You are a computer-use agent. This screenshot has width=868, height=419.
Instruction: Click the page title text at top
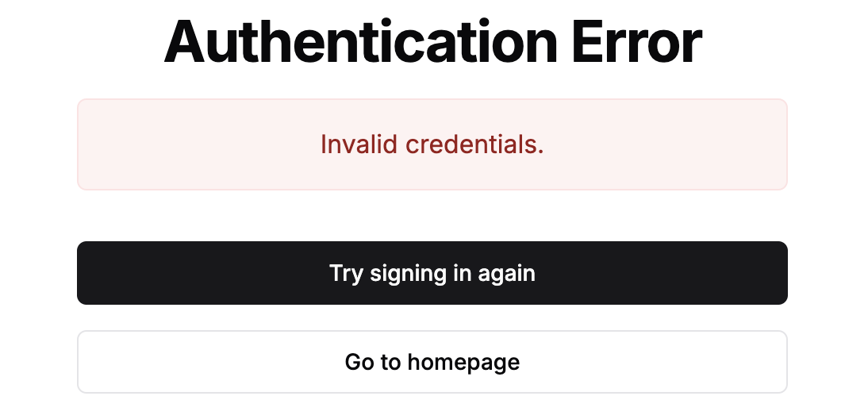point(432,41)
